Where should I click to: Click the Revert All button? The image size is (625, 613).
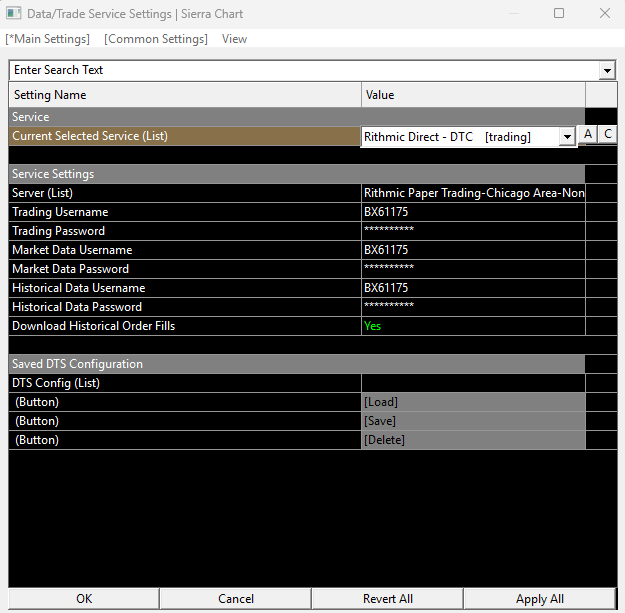pos(387,599)
